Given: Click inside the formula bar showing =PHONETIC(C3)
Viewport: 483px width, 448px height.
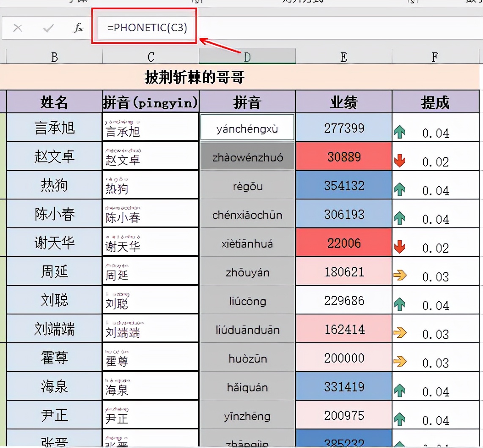Looking at the screenshot, I should point(144,27).
